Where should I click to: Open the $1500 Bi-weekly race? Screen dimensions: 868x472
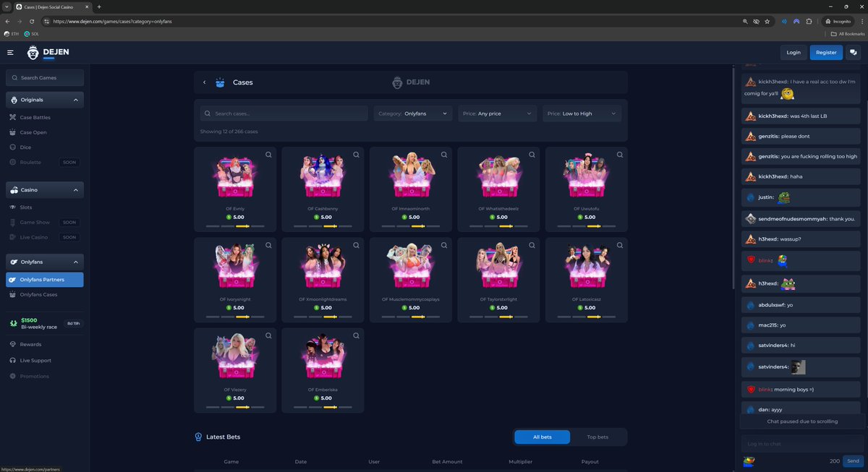point(45,323)
